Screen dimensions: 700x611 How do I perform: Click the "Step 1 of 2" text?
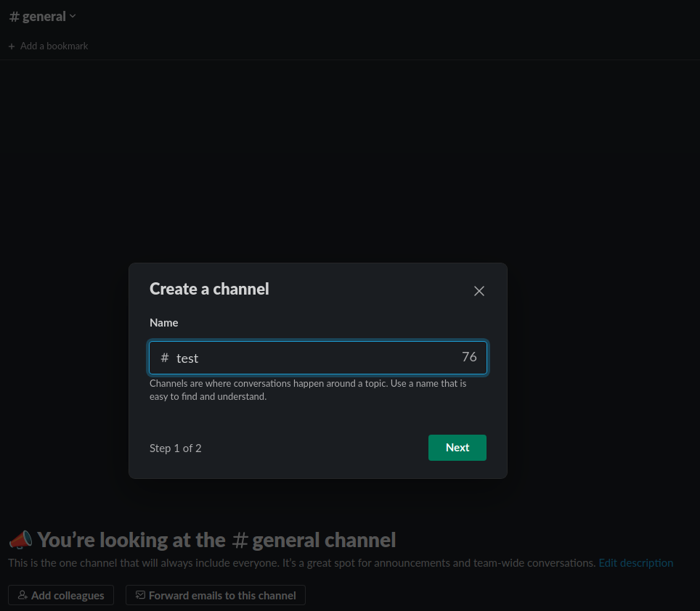pyautogui.click(x=176, y=448)
